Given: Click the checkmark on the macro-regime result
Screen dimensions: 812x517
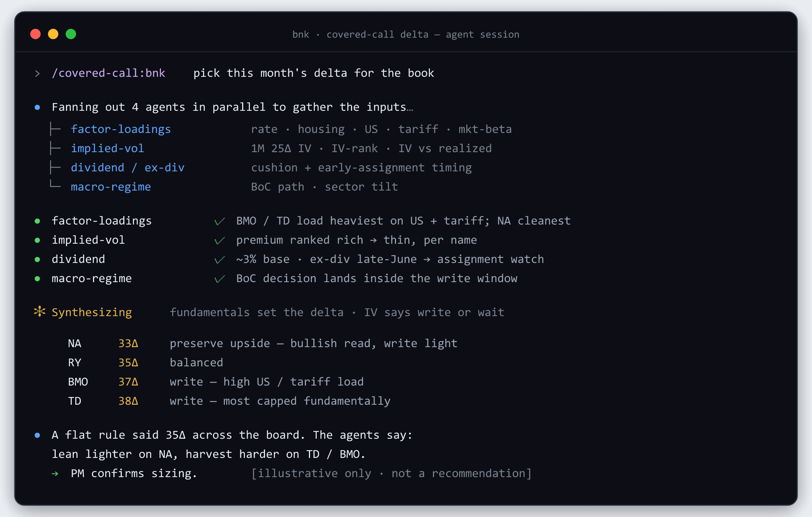Looking at the screenshot, I should click(220, 279).
